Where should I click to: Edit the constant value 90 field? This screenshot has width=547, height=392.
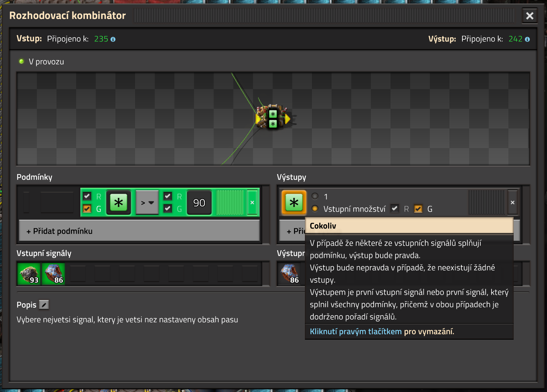(x=199, y=202)
